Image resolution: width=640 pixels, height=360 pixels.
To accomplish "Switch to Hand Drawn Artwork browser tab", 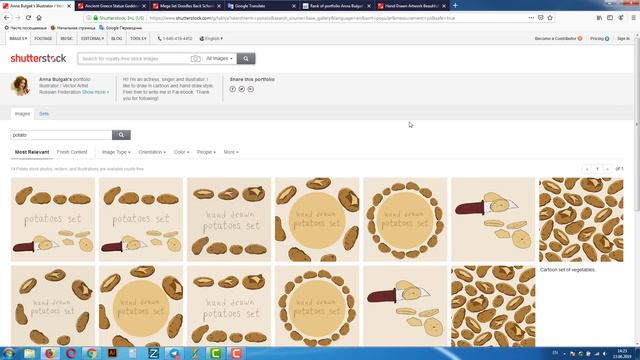I will 412,6.
